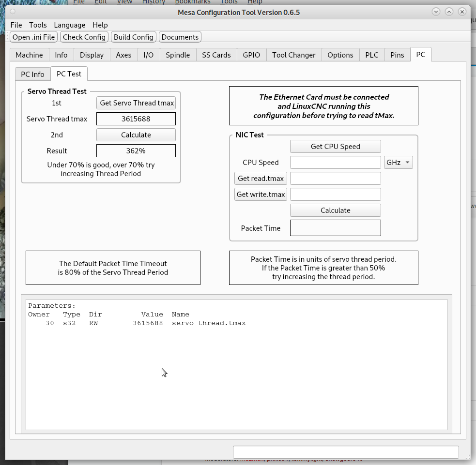Switch to the Machine tab
This screenshot has height=465, width=476.
click(x=29, y=55)
